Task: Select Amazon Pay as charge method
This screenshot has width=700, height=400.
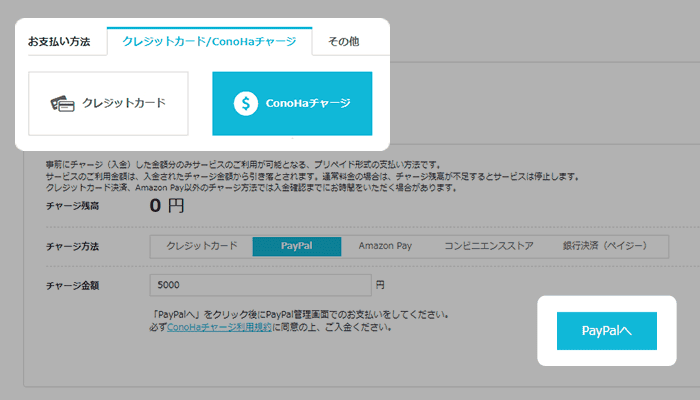Action: coord(385,246)
